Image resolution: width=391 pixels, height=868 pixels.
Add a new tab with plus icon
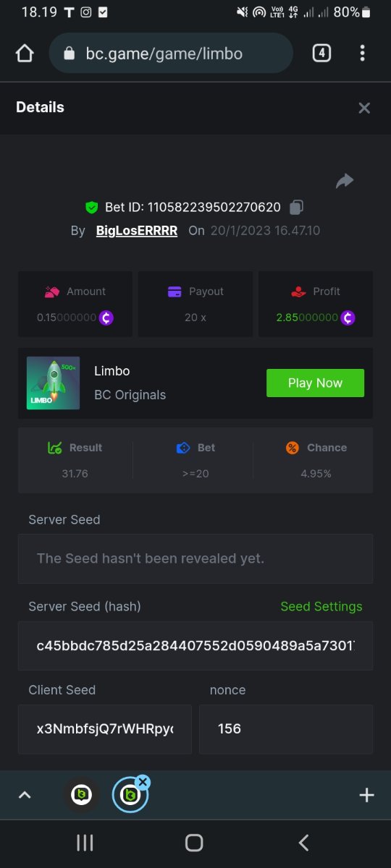[366, 795]
